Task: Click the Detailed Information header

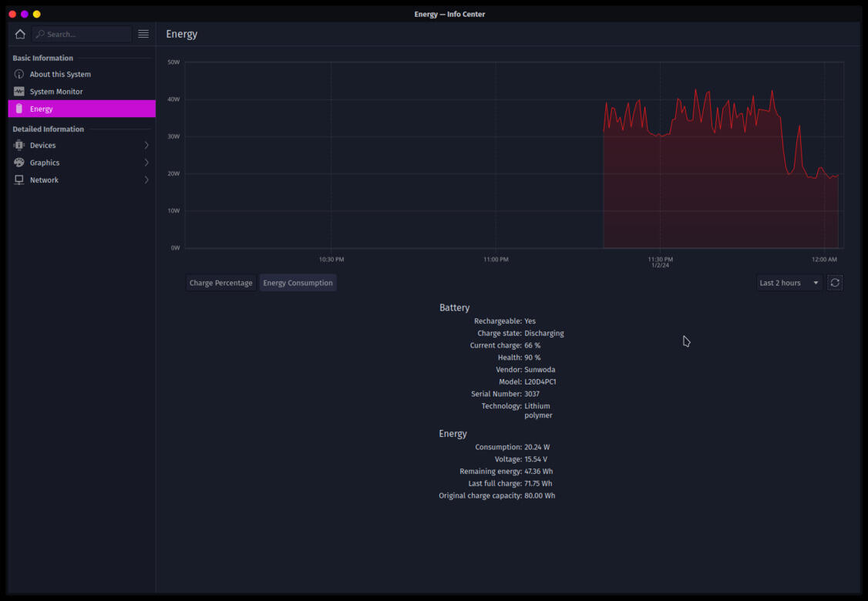Action: tap(48, 129)
